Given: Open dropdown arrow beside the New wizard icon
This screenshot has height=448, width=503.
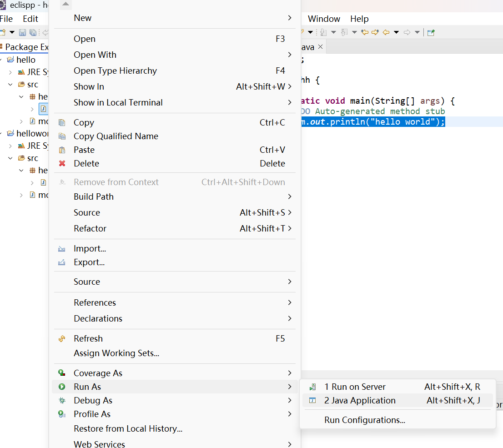Looking at the screenshot, I should pos(12,32).
